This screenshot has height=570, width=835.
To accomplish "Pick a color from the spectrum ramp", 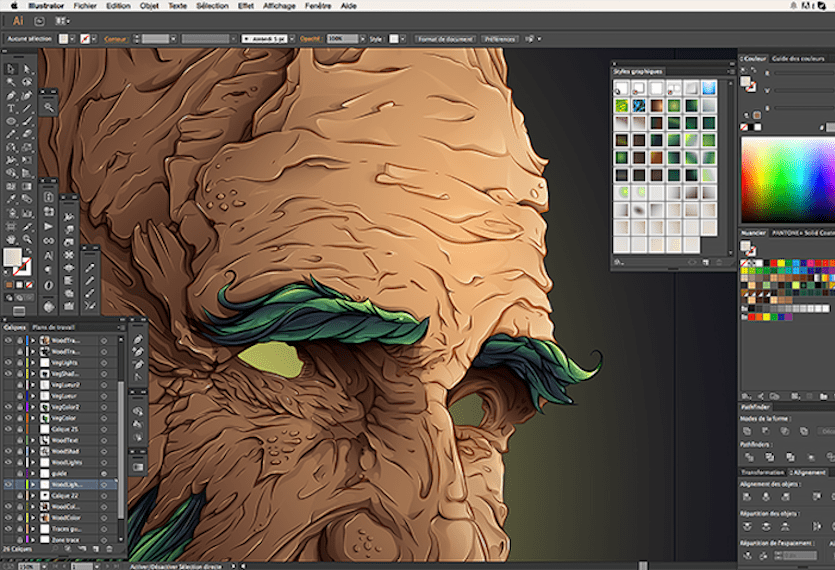I will point(788,180).
